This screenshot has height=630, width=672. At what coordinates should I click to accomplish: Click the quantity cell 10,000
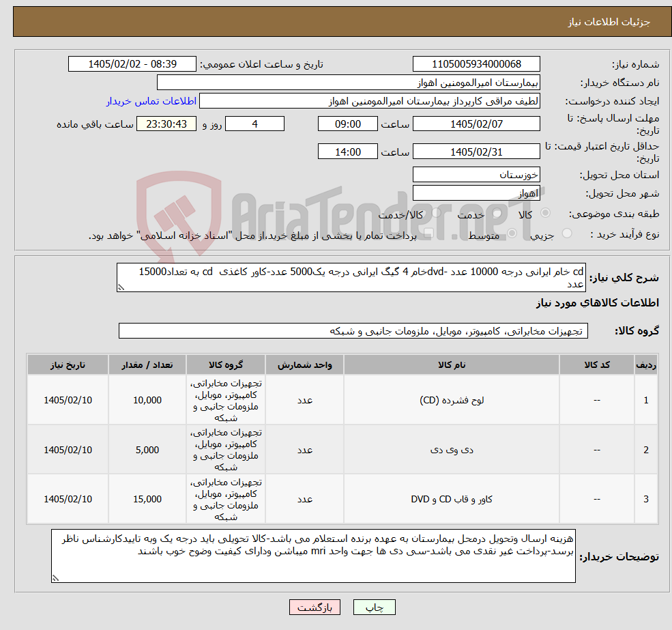click(147, 400)
